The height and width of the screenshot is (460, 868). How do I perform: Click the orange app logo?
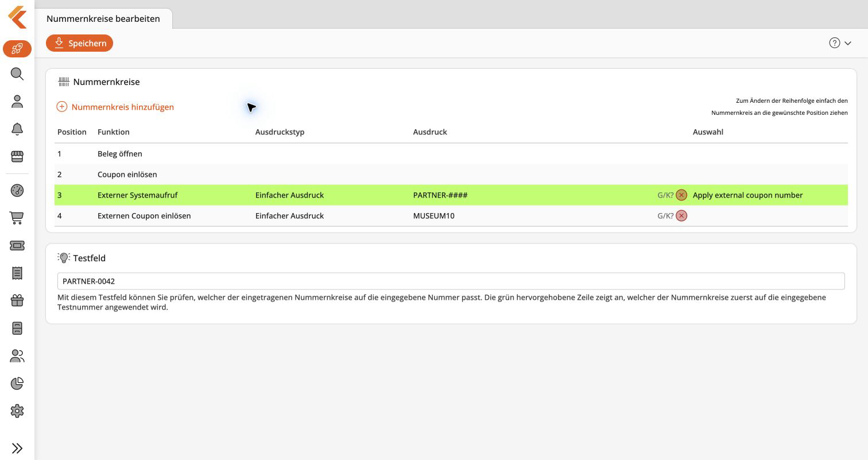17,17
